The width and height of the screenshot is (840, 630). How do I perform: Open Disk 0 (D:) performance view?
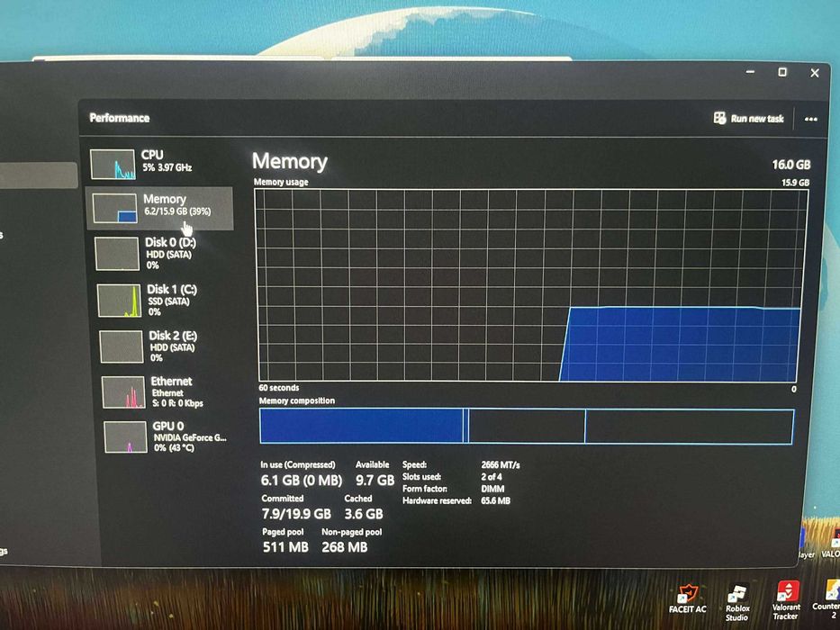[x=162, y=254]
